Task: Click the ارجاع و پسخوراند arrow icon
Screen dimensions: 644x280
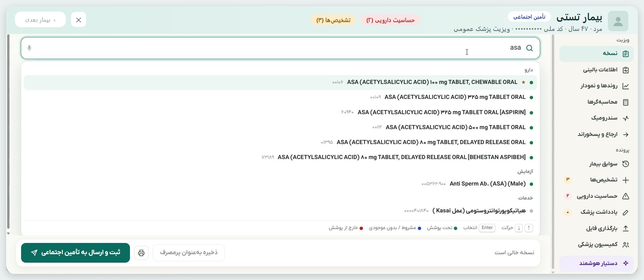Action: [626, 135]
